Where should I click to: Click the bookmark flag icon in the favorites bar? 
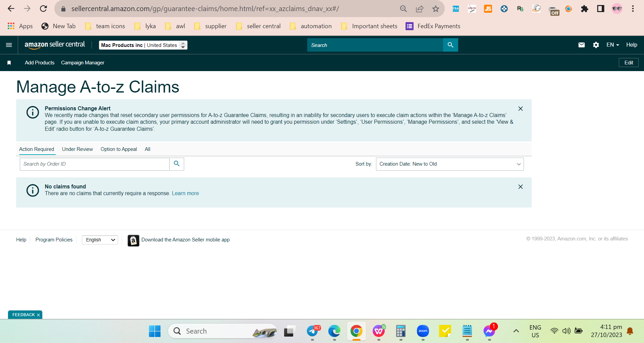click(x=9, y=63)
